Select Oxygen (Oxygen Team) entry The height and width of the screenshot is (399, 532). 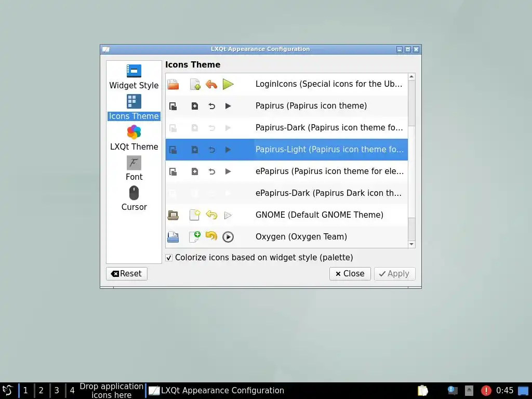pos(286,237)
